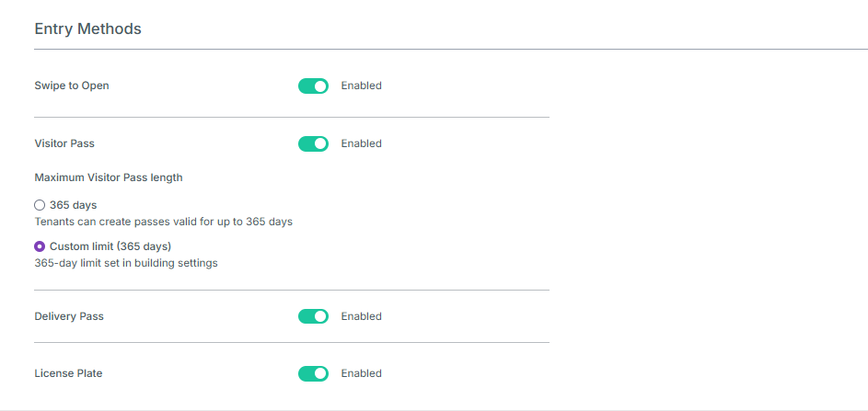This screenshot has height=411, width=868.
Task: Turn off the Delivery Pass switch
Action: pyautogui.click(x=313, y=316)
